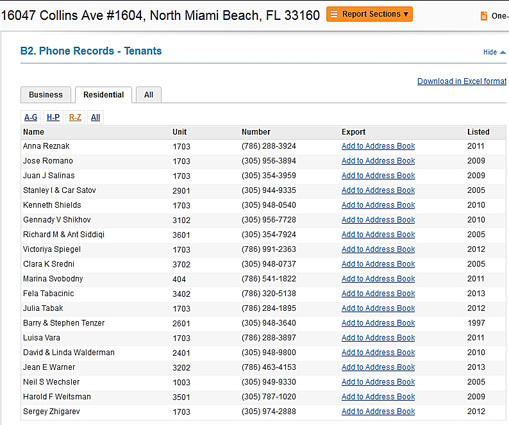Click the Name column header
Viewport: 509px width, 425px height.
point(33,132)
